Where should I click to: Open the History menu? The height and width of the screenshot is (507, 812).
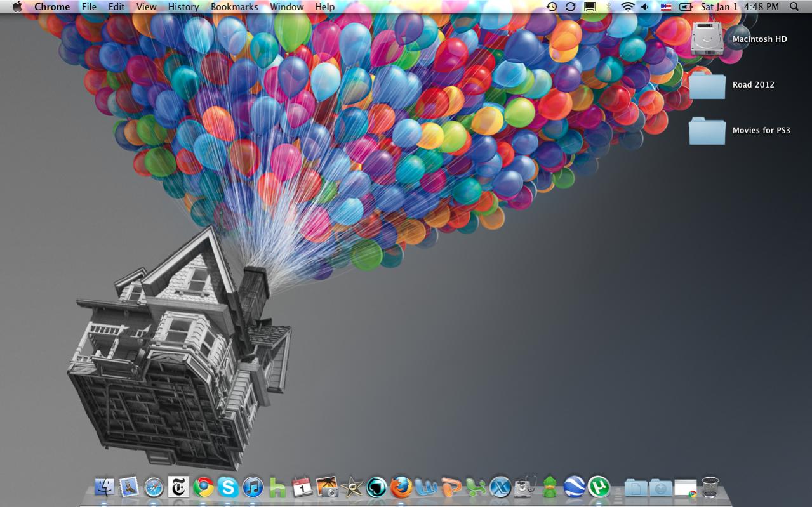tap(183, 7)
